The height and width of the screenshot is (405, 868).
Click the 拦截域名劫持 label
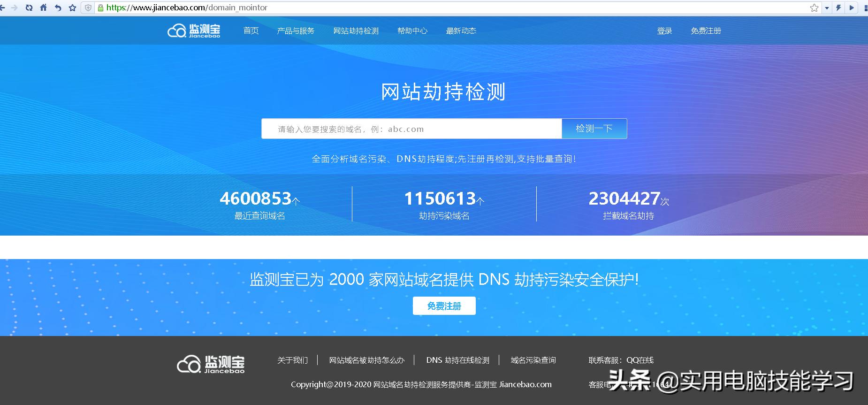(x=629, y=216)
